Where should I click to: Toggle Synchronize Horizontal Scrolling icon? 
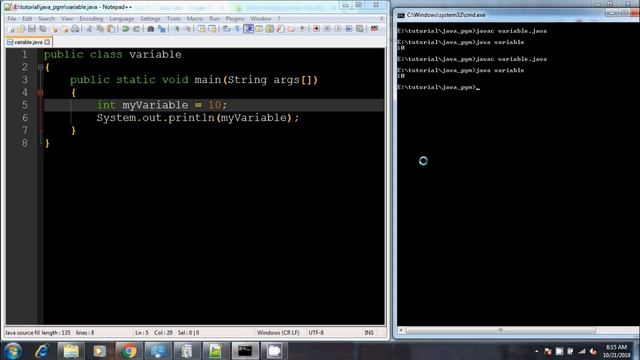tap(212, 29)
